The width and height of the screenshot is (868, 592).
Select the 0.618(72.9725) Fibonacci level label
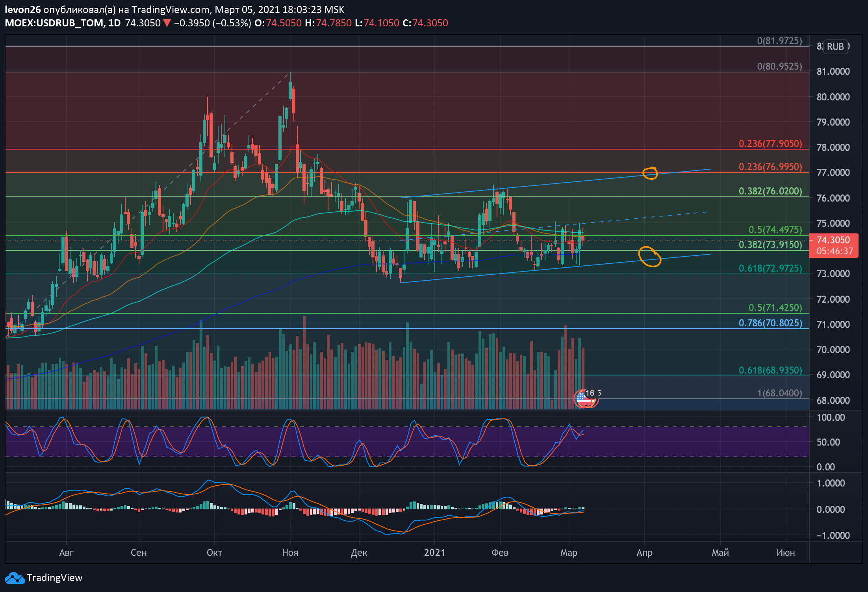[770, 268]
